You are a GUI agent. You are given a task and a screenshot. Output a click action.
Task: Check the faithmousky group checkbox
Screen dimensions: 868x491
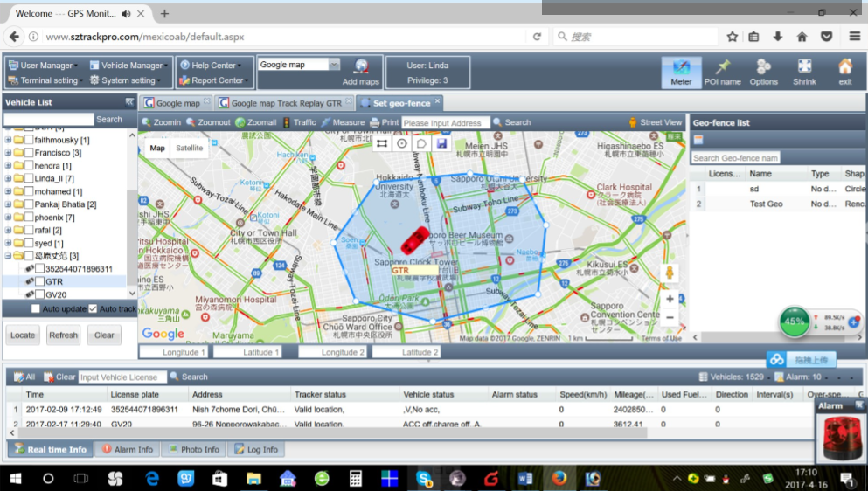[29, 140]
